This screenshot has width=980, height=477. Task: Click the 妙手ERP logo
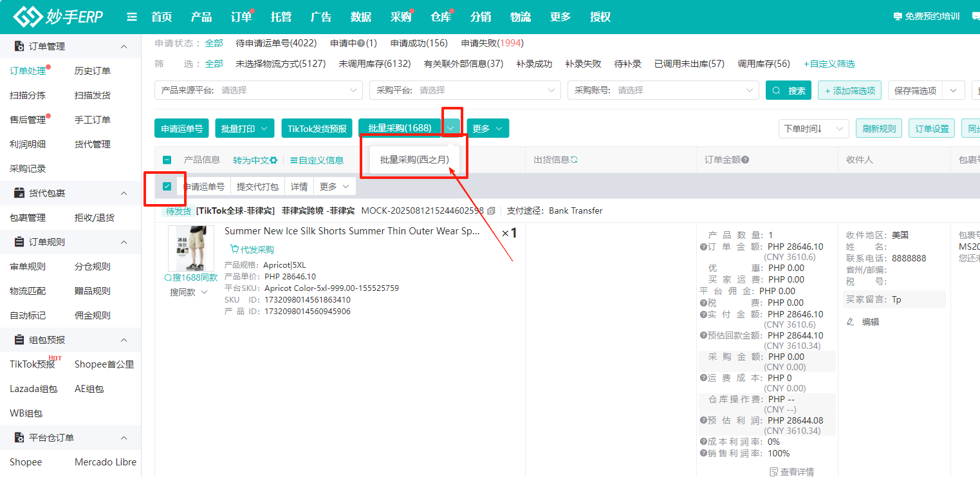click(58, 17)
